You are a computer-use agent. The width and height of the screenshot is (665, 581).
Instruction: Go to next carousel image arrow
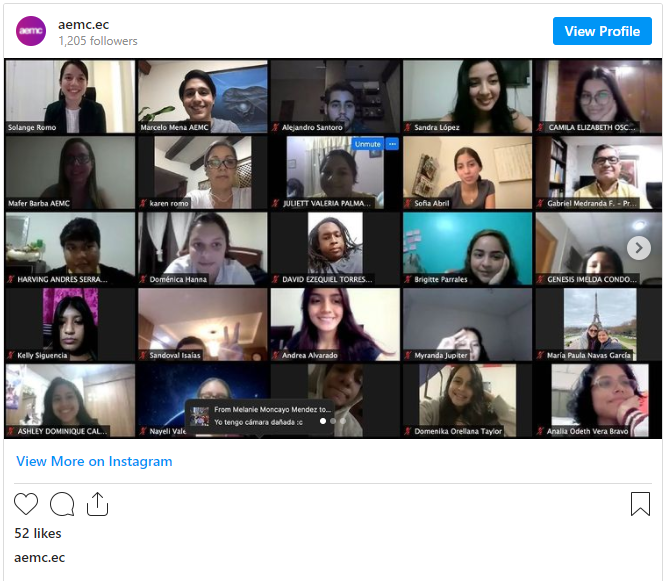click(638, 248)
